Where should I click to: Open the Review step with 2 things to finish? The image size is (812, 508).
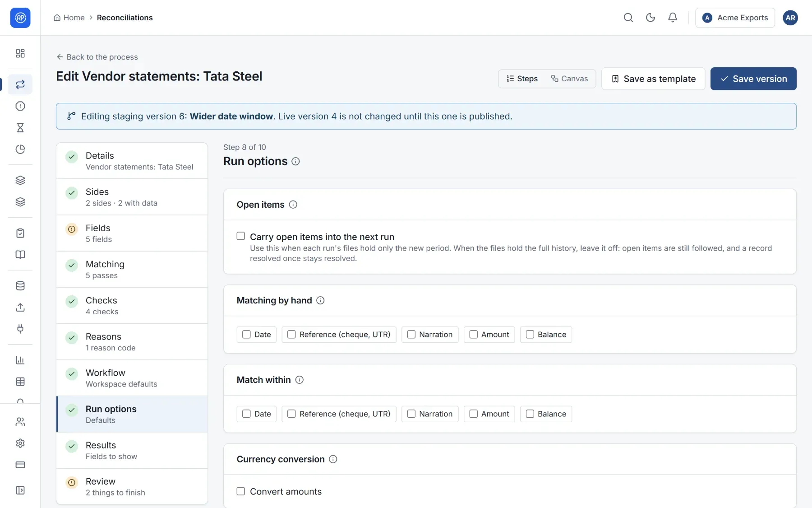(132, 486)
